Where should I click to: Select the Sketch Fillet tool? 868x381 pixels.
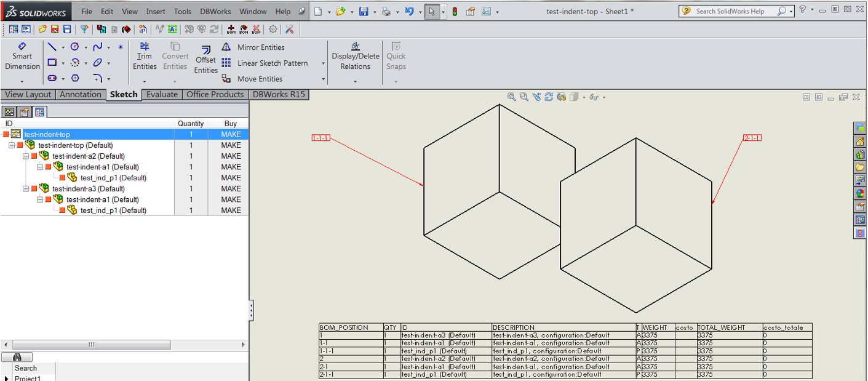click(x=98, y=78)
